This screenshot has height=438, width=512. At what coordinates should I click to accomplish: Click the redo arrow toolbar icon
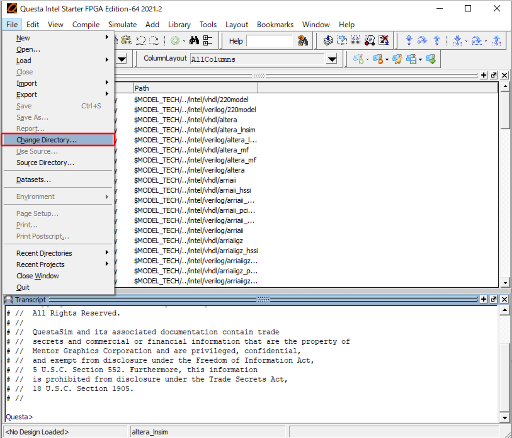pos(154,41)
